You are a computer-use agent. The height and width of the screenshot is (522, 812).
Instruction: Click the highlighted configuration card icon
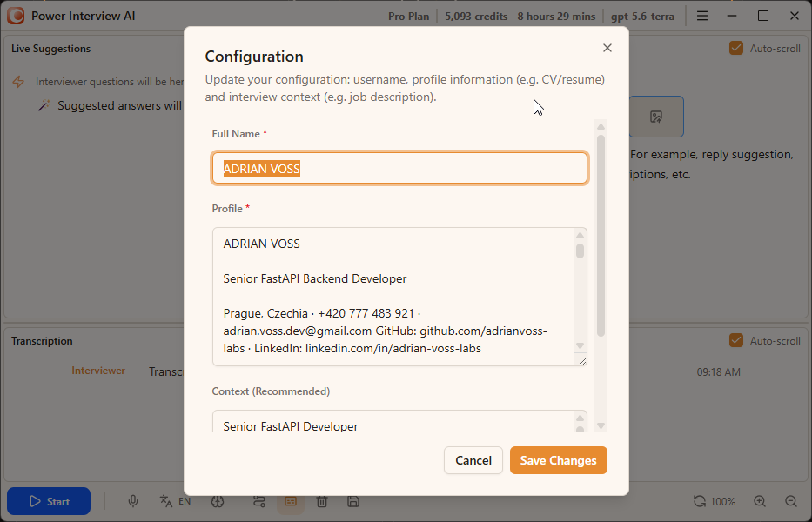point(291,501)
